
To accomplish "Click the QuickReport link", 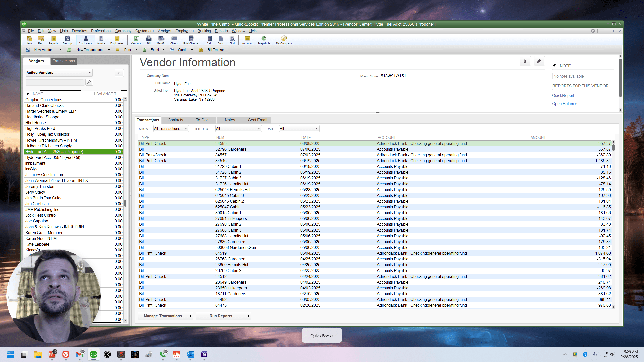I will click(x=563, y=96).
